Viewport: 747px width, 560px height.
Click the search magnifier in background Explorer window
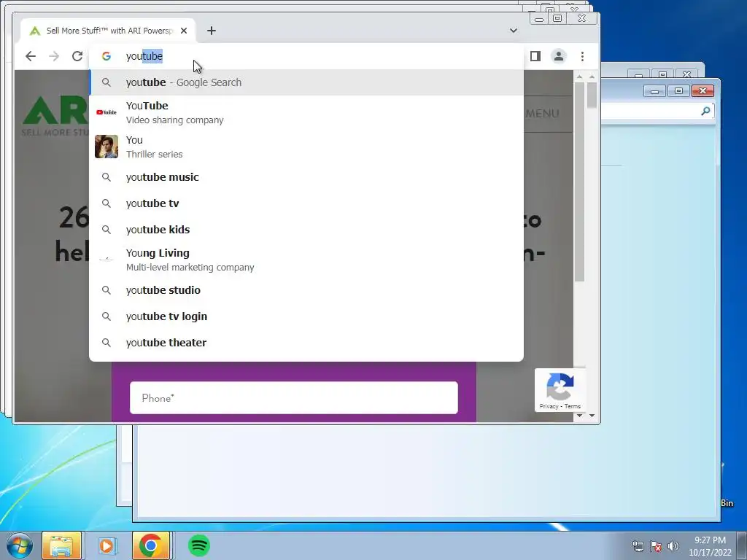point(705,111)
